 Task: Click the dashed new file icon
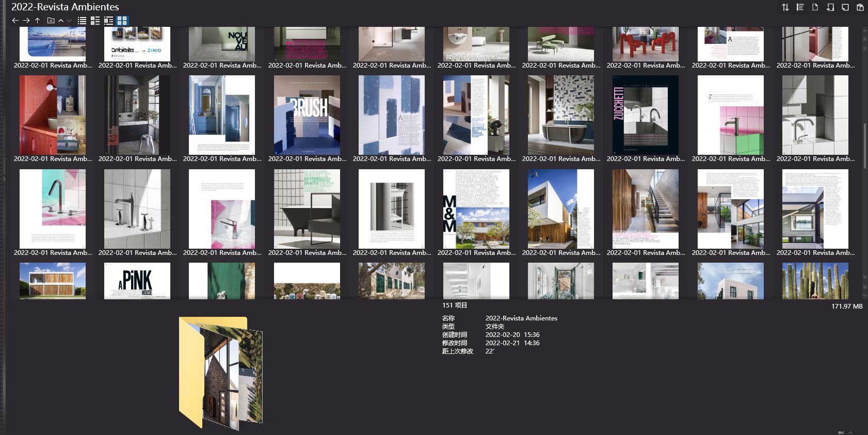815,7
